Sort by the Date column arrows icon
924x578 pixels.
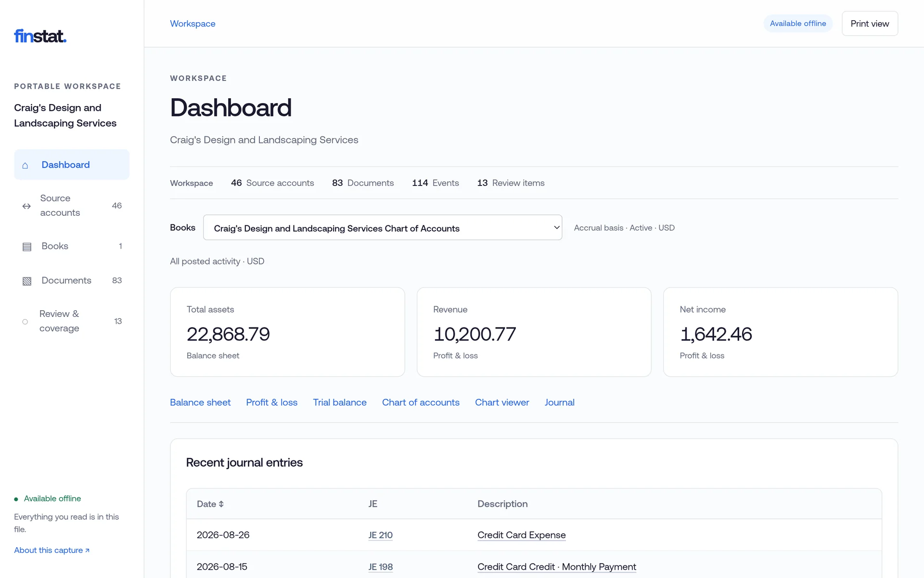[x=221, y=504]
